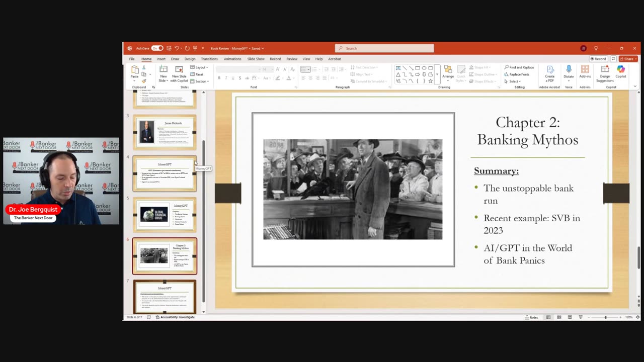
Task: Switch to the Animations tab
Action: (232, 59)
